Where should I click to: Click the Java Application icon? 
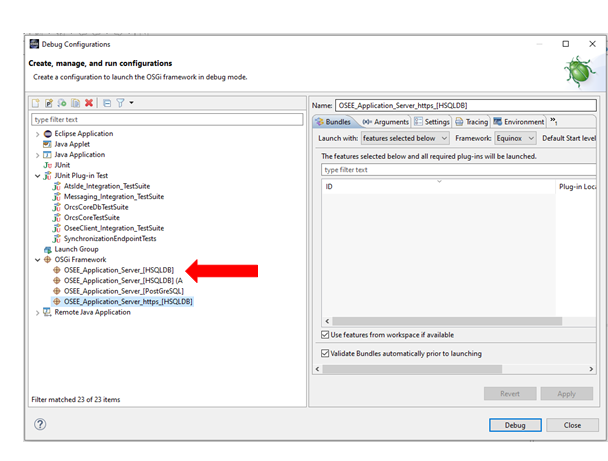click(47, 155)
